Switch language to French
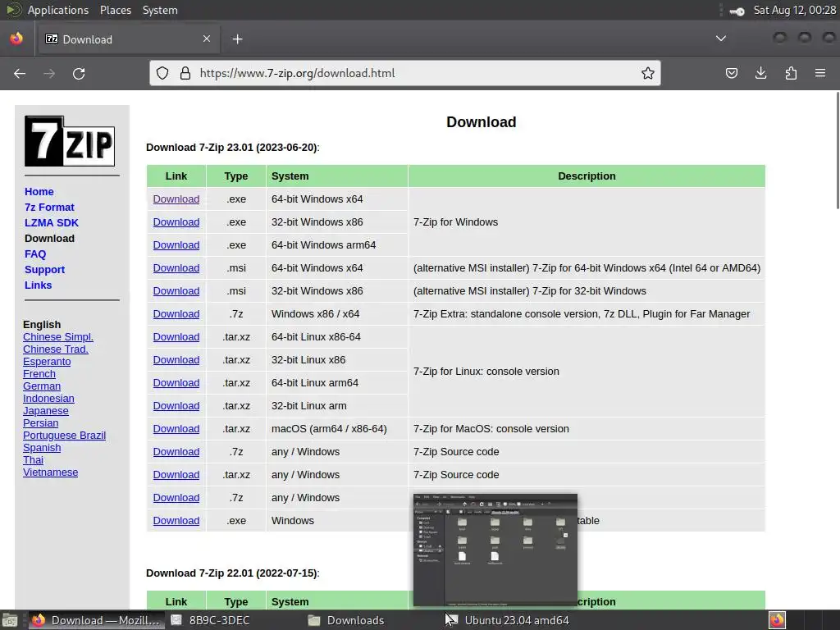The width and height of the screenshot is (840, 630). [39, 374]
